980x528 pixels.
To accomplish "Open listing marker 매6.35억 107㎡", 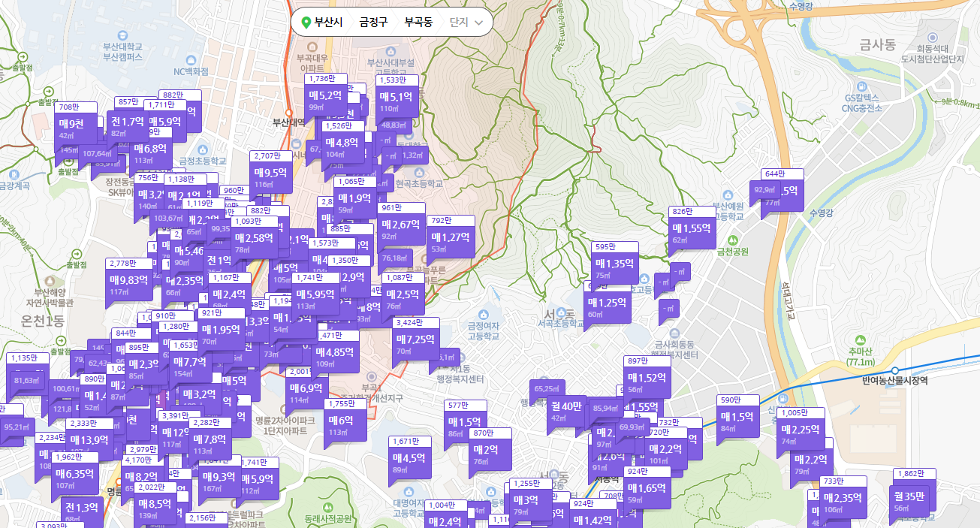I will [74, 476].
